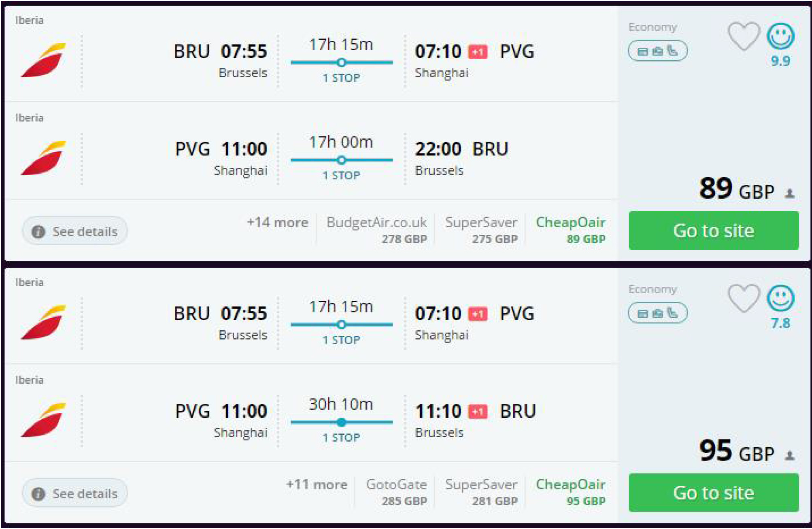Click the +1 day badge beside 11:10 arrival

478,412
